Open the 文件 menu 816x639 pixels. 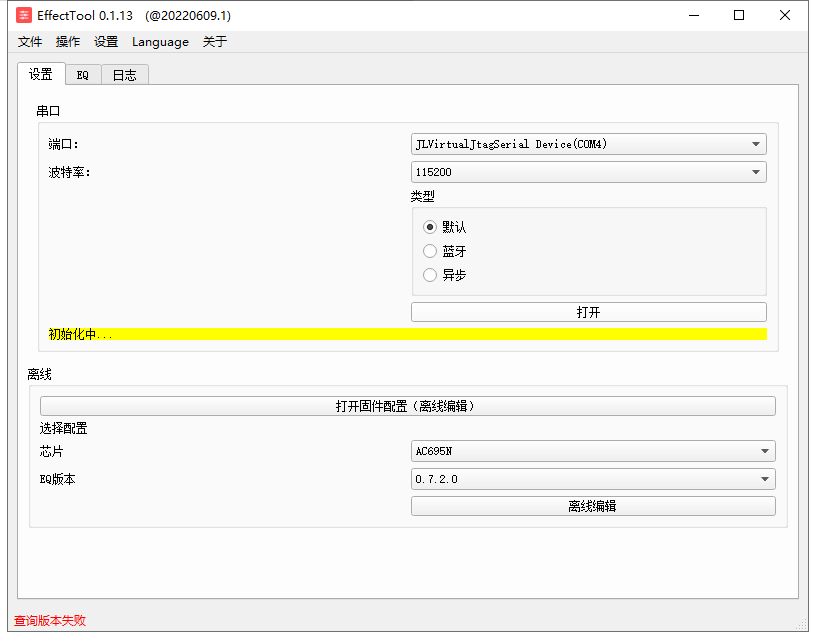tap(30, 42)
